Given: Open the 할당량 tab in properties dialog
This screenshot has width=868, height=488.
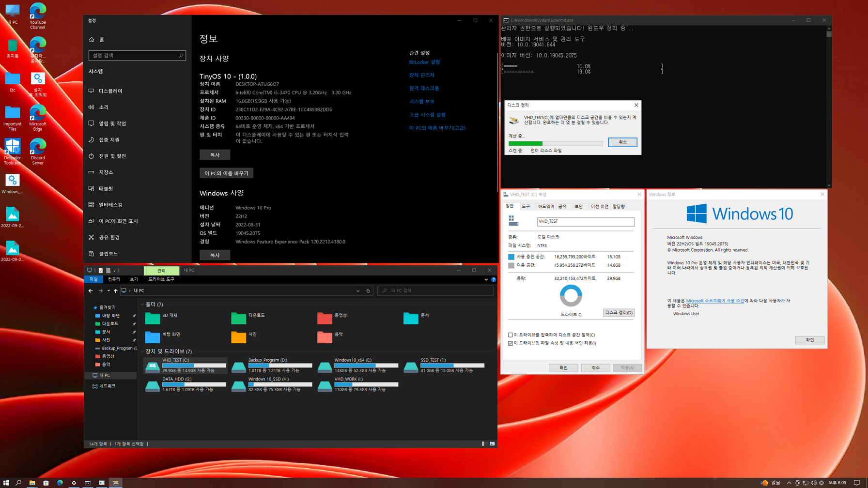Looking at the screenshot, I should pyautogui.click(x=619, y=206).
